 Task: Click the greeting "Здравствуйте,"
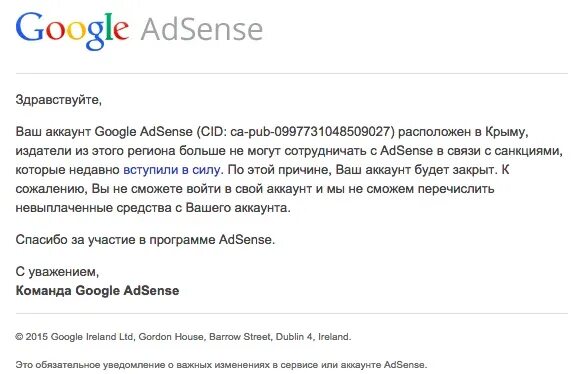click(59, 100)
